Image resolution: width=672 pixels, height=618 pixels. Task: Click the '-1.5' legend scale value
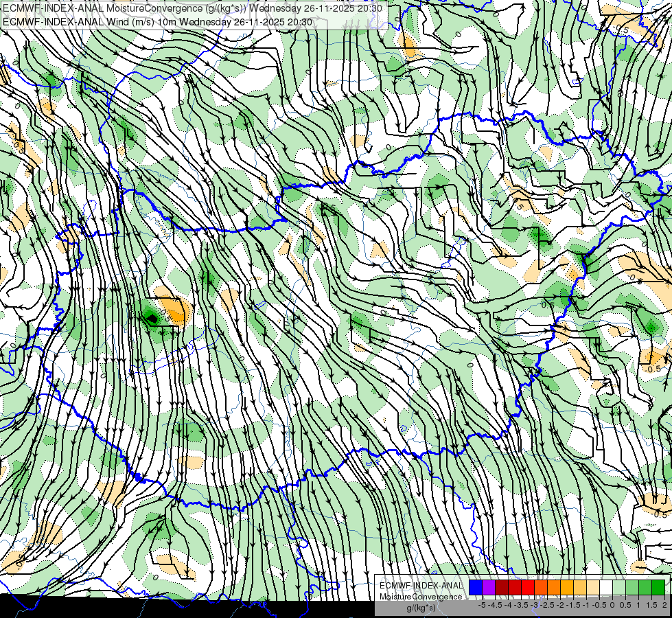coord(574,605)
